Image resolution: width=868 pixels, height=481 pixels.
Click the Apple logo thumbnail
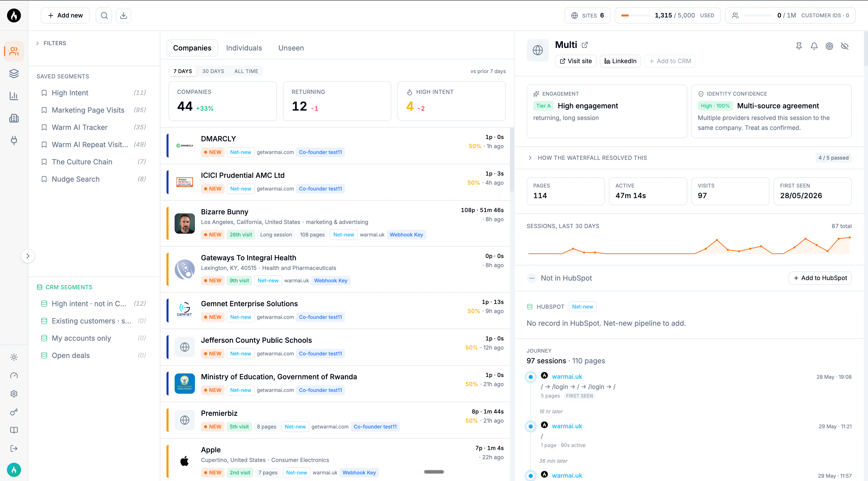[x=185, y=461]
